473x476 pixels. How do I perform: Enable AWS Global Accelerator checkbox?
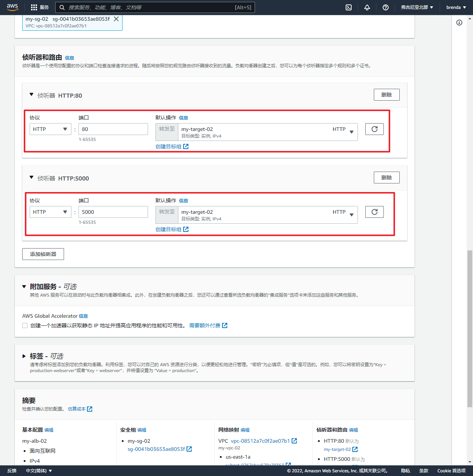25,325
